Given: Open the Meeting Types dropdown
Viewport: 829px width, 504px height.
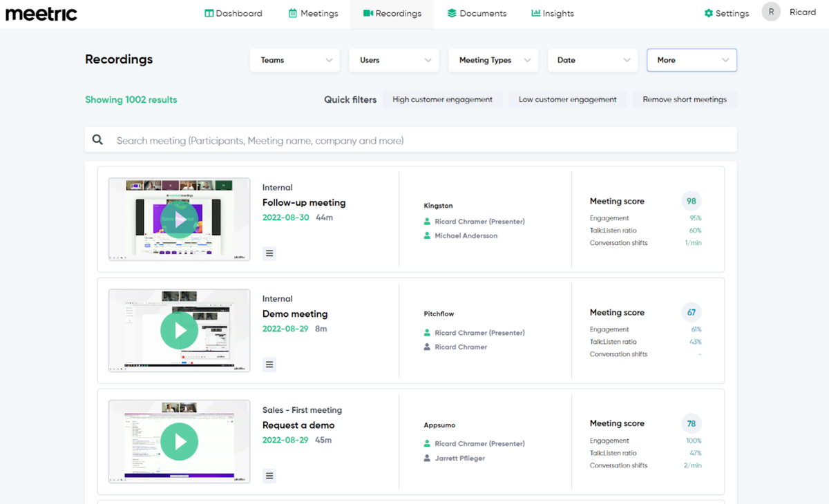Looking at the screenshot, I should [x=493, y=60].
